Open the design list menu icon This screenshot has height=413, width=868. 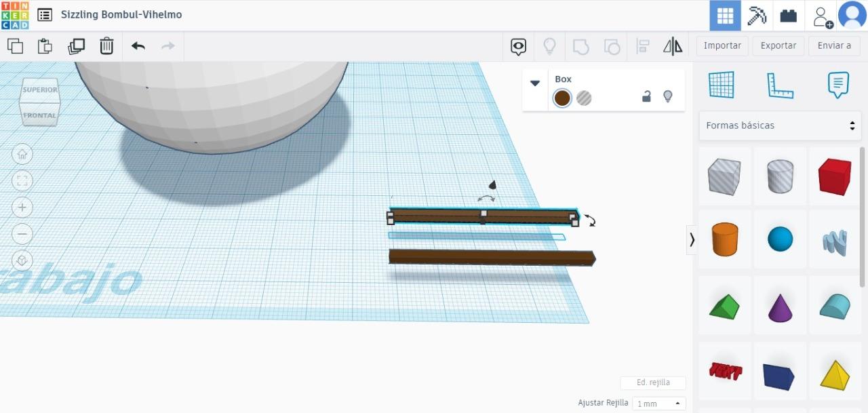45,15
